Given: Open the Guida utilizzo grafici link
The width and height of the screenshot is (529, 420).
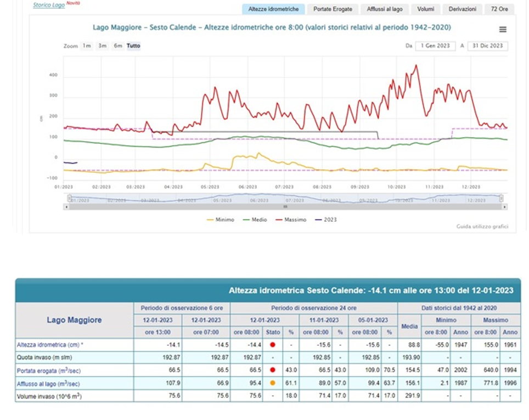Looking at the screenshot, I should point(482,226).
